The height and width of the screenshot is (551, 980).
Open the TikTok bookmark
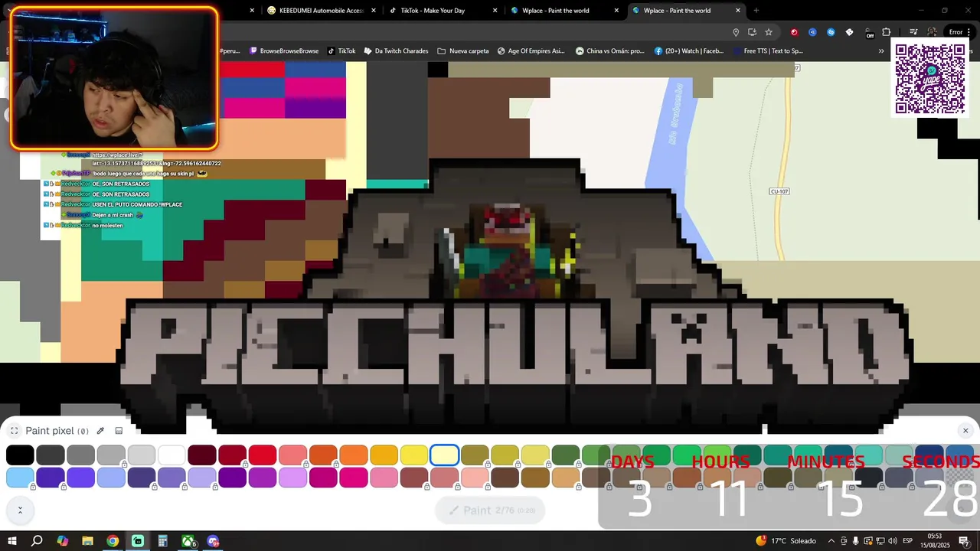(341, 51)
